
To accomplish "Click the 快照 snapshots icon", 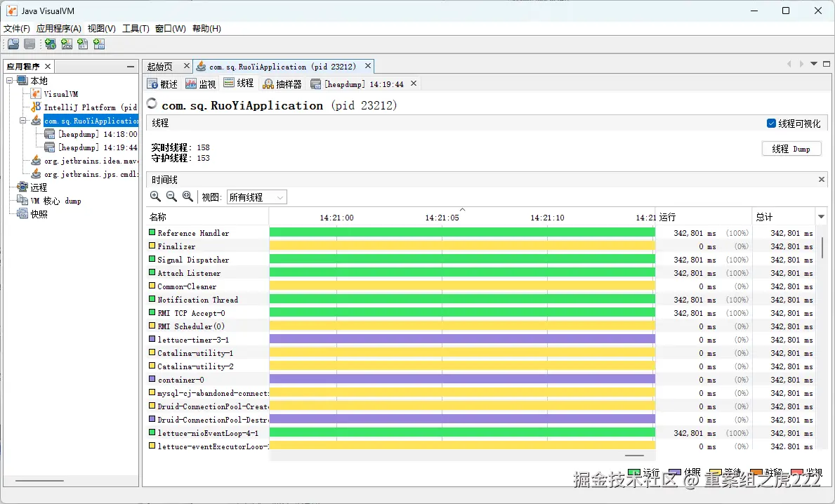I will click(x=22, y=214).
